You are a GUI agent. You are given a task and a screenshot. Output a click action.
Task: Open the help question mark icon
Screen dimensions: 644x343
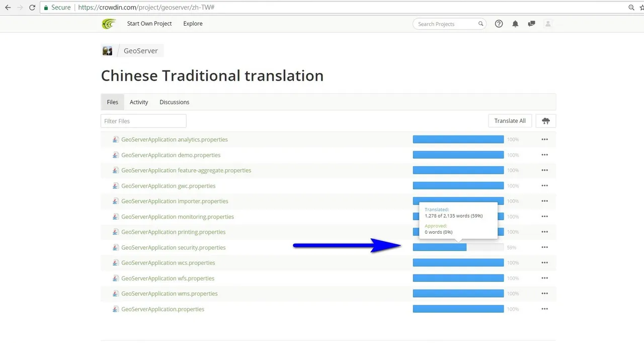coord(499,24)
